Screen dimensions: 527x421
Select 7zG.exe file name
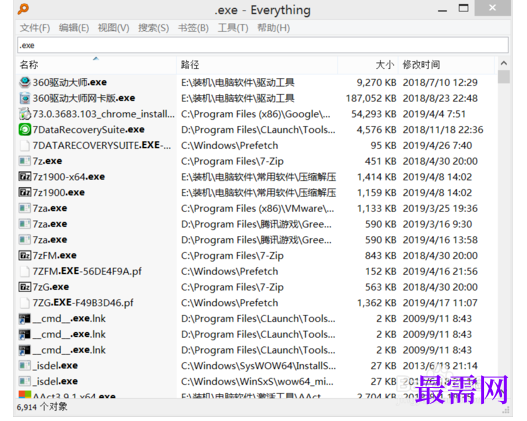51,287
